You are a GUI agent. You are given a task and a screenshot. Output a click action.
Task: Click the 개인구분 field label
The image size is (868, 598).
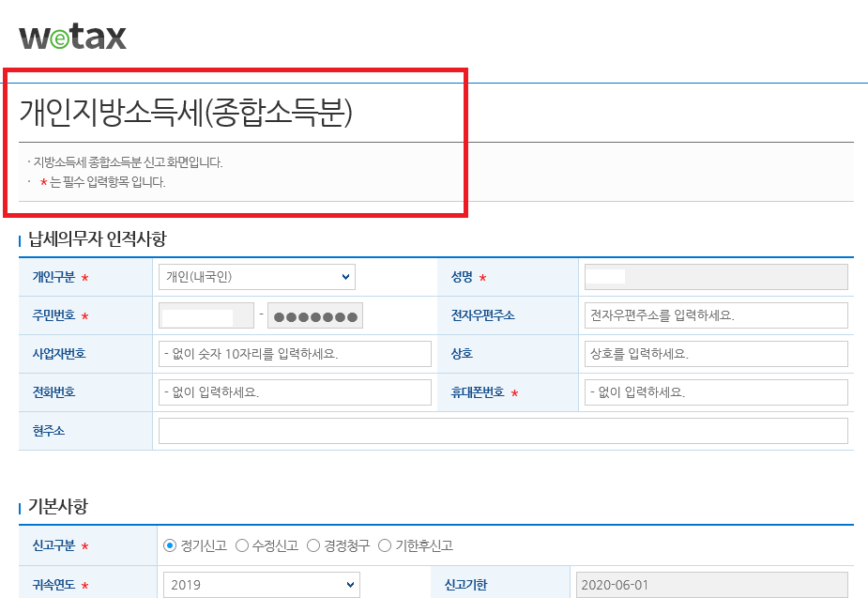(x=53, y=277)
